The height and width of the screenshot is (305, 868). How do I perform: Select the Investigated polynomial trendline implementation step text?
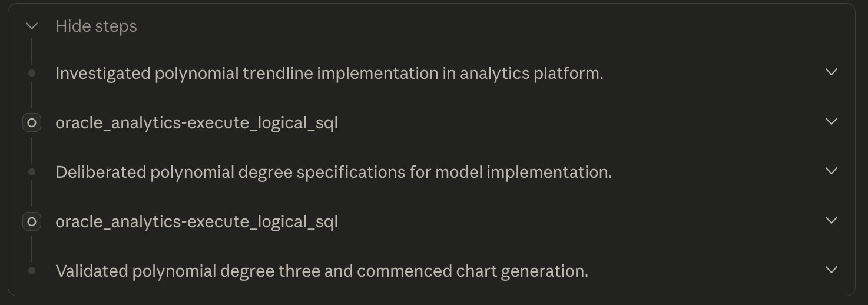click(329, 73)
